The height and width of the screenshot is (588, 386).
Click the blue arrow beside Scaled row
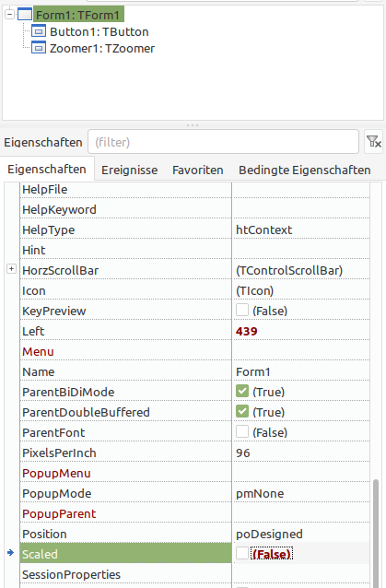[10, 552]
